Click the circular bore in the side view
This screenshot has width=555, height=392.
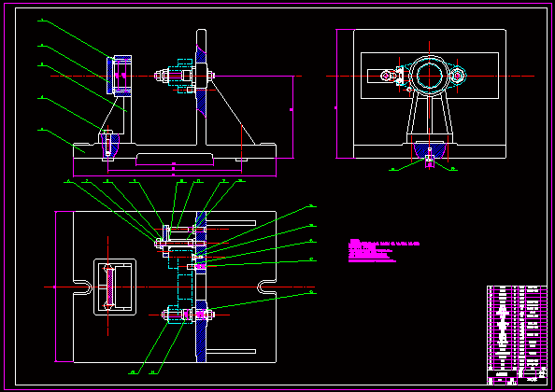(430, 76)
